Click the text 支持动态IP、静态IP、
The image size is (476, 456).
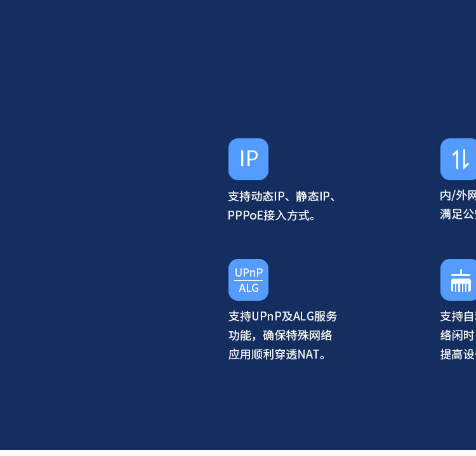282,196
